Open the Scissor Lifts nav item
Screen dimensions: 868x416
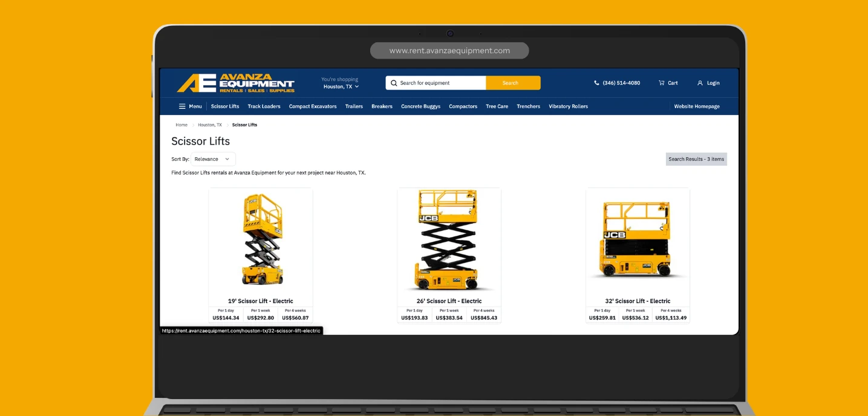(225, 106)
